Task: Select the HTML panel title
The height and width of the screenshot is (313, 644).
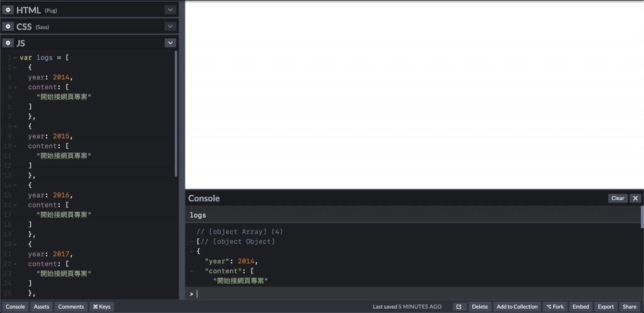Action: point(28,10)
